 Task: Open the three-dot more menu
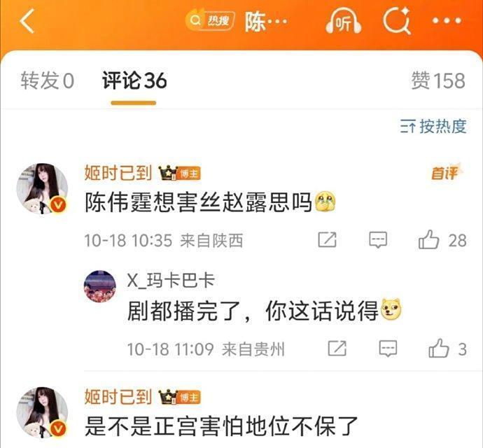click(x=447, y=21)
